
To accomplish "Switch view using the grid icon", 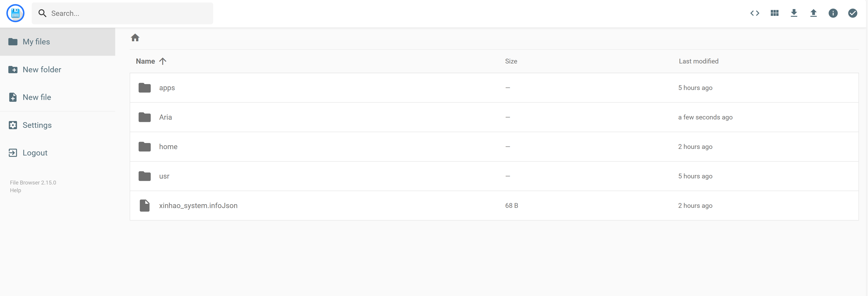I will tap(774, 13).
